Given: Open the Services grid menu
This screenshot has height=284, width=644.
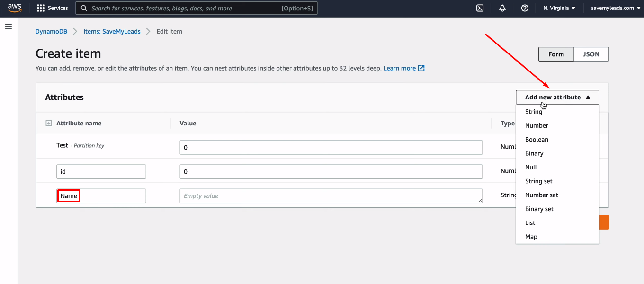Looking at the screenshot, I should coord(52,8).
